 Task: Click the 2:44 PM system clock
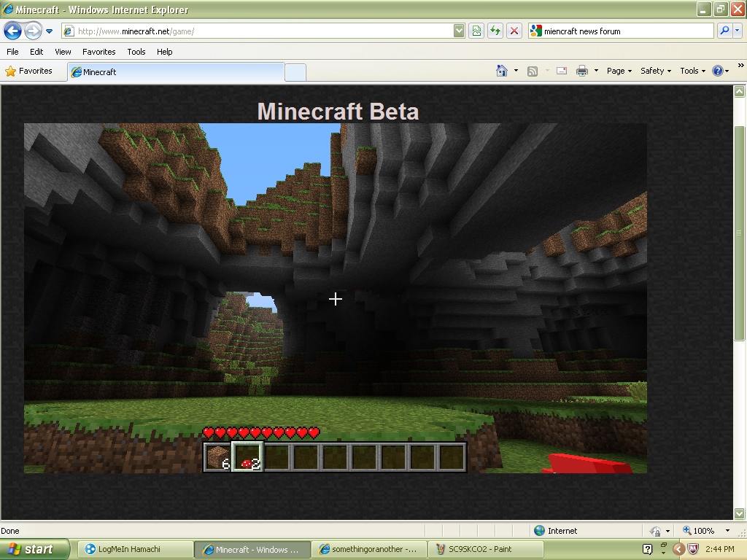[719, 549]
